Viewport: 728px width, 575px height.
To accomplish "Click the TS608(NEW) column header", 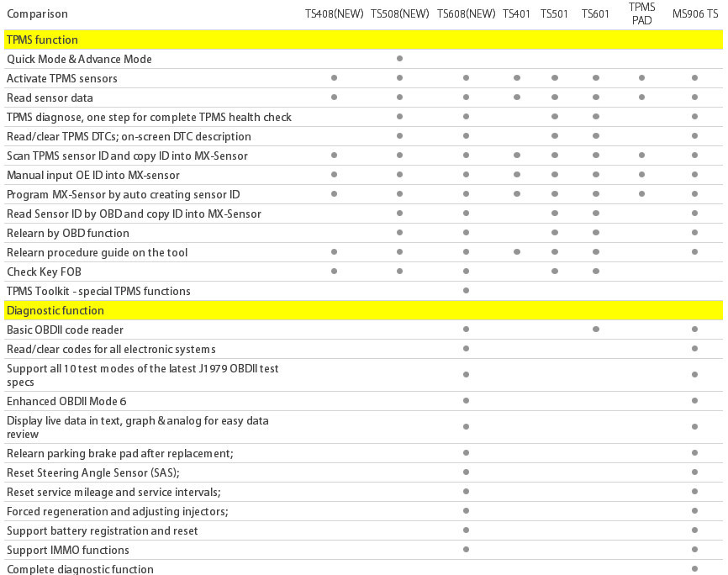I will [x=467, y=14].
